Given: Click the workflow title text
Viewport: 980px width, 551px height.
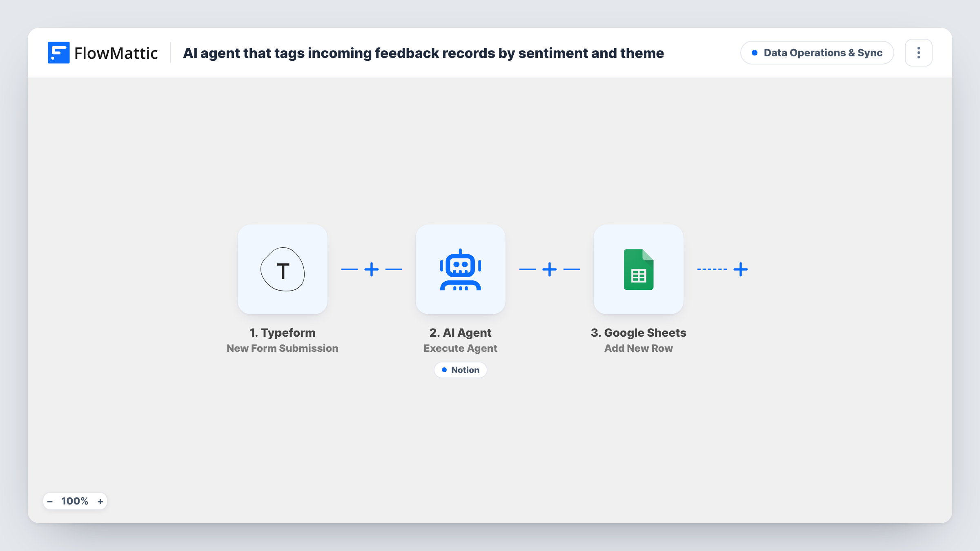Looking at the screenshot, I should coord(423,53).
